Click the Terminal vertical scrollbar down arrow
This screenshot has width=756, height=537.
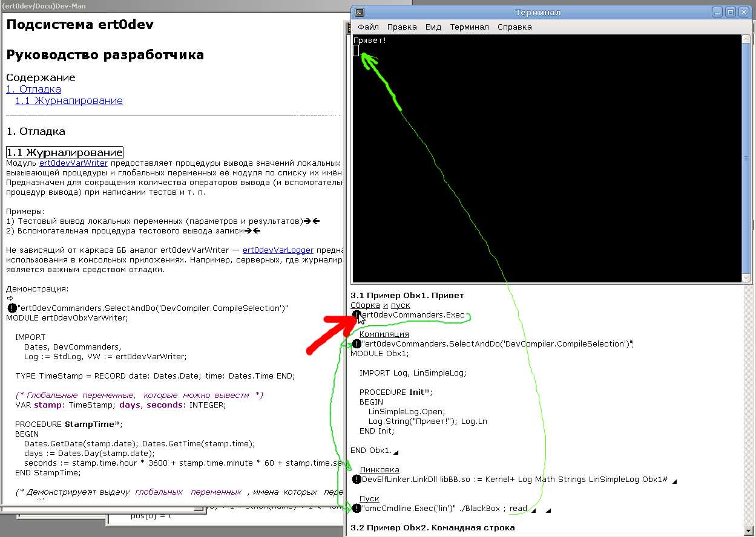[746, 278]
